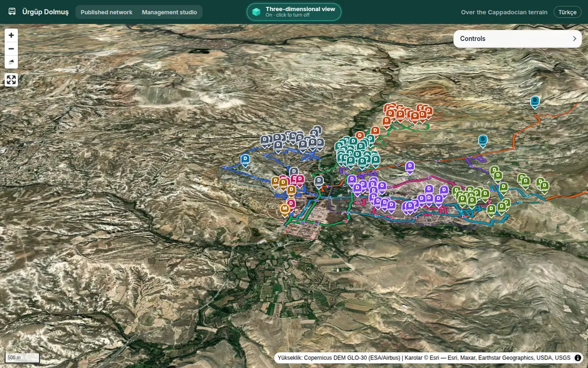
Task: Switch to the Published network tab
Action: coord(107,12)
